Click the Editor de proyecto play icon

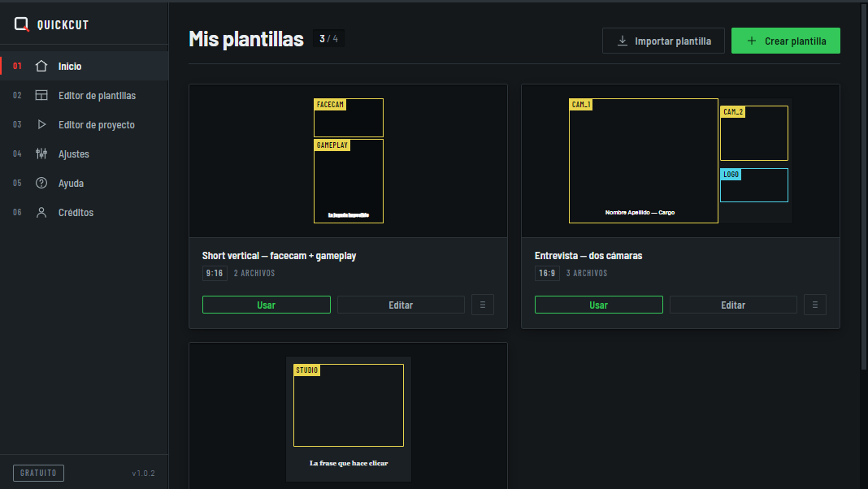click(41, 124)
